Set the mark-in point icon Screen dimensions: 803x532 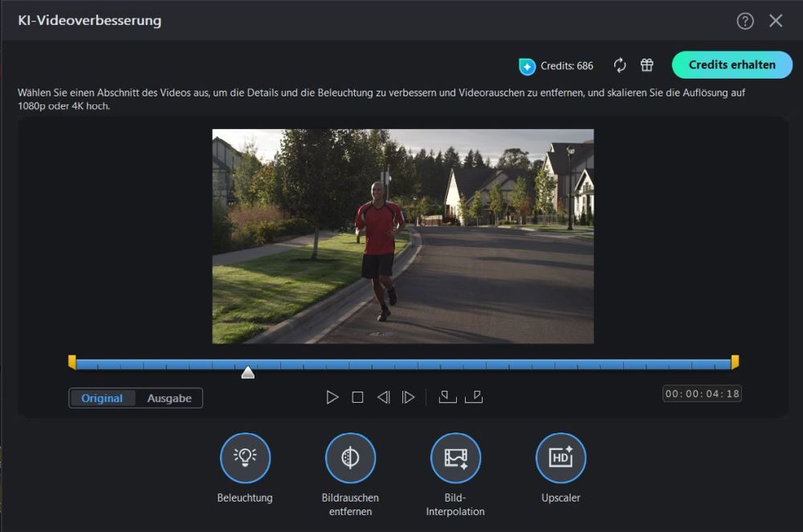[x=447, y=397]
